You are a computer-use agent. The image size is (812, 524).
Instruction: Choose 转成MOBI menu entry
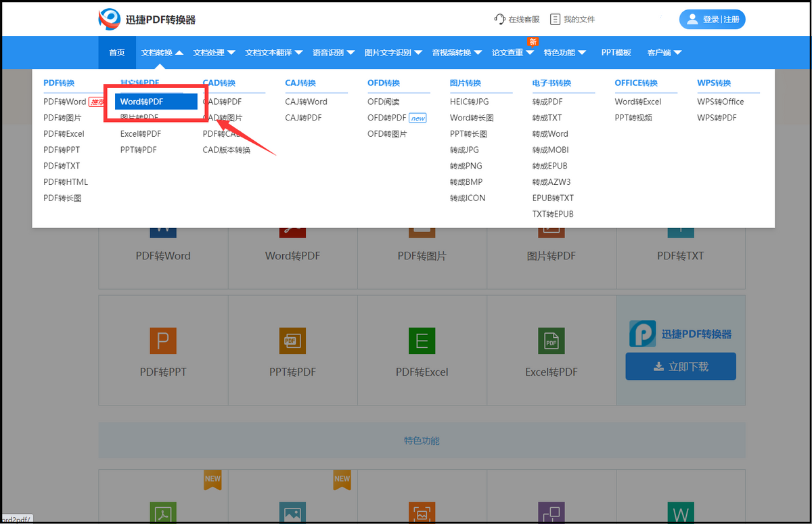(x=550, y=150)
